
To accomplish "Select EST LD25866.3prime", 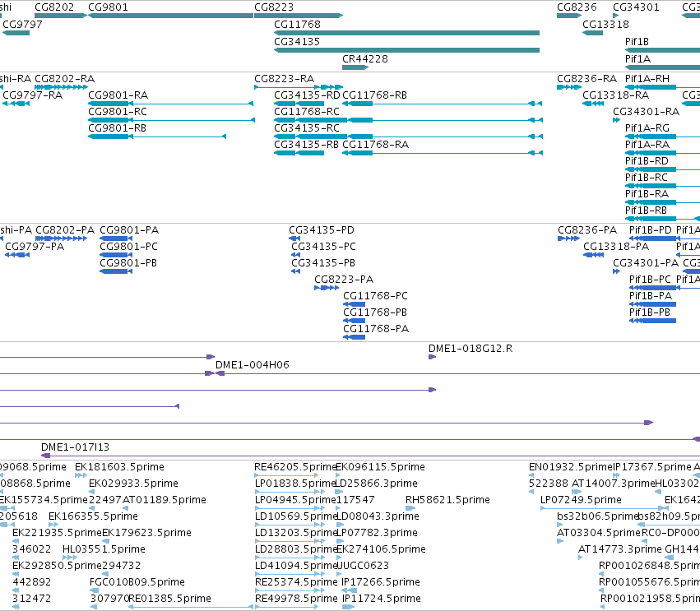I will click(339, 492).
